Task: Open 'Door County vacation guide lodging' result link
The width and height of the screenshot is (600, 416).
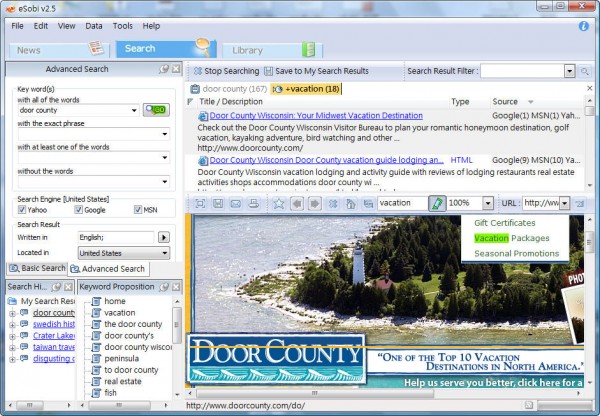Action: [x=326, y=160]
